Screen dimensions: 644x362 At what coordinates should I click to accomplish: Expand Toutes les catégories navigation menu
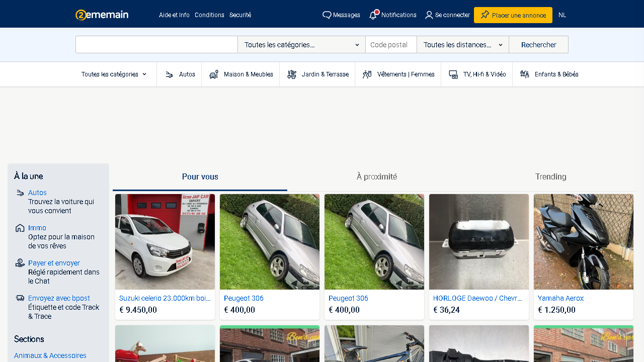point(114,74)
